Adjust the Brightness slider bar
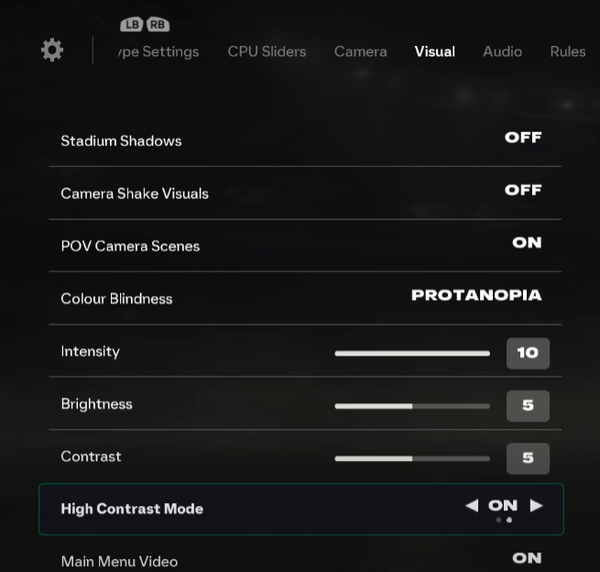Image resolution: width=600 pixels, height=572 pixels. click(x=412, y=406)
